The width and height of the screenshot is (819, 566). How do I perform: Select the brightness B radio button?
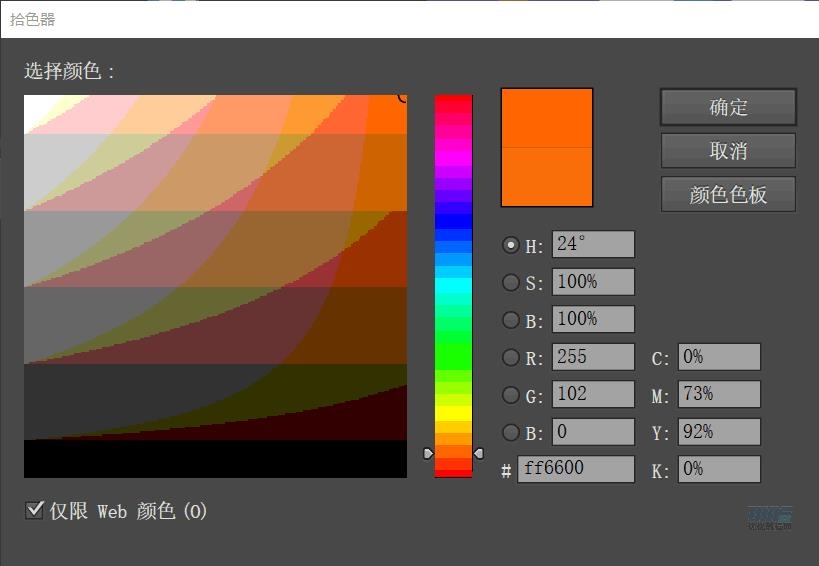(x=512, y=320)
